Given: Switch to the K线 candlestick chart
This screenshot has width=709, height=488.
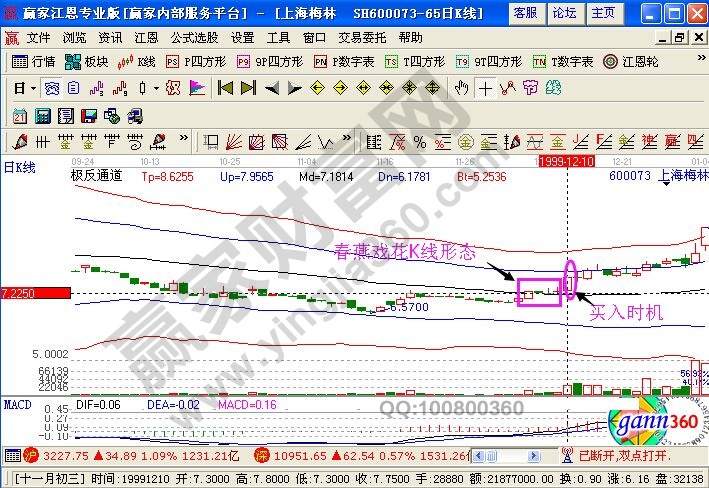Looking at the screenshot, I should click(x=136, y=62).
